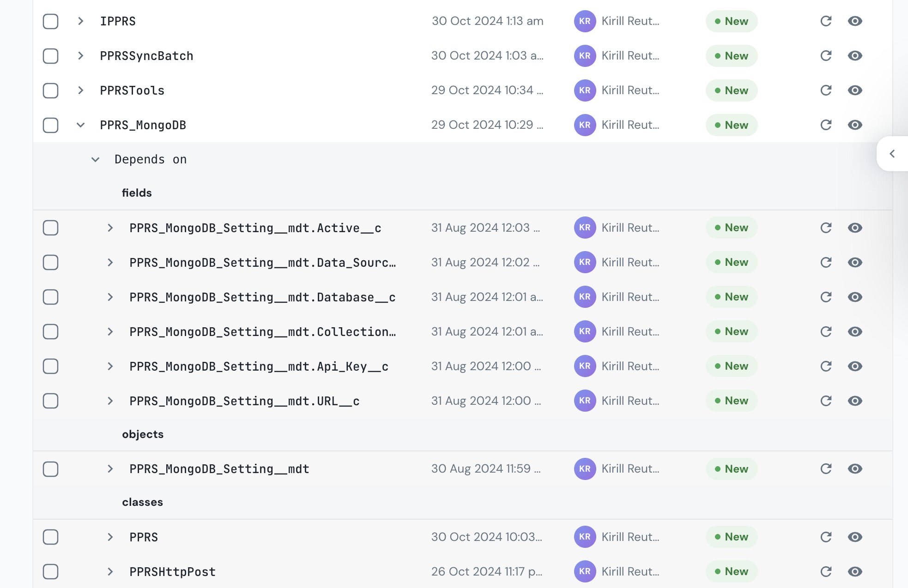Screen dimensions: 908x588
Task: View URL__c field with the eye icon
Action: tap(855, 401)
